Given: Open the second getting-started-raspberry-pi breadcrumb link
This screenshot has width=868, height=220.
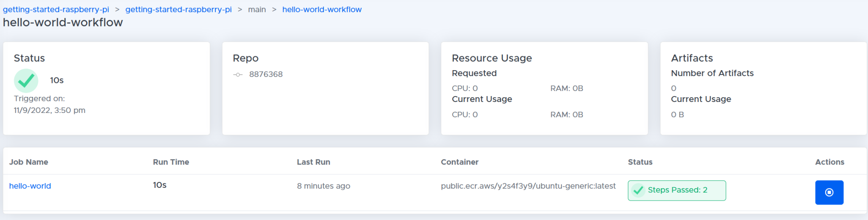Looking at the screenshot, I should [x=178, y=9].
